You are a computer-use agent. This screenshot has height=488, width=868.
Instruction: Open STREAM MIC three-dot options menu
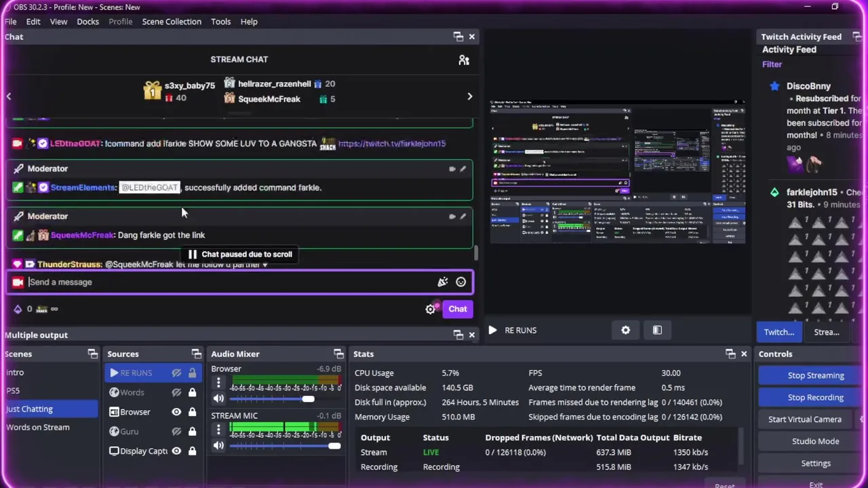tap(218, 430)
